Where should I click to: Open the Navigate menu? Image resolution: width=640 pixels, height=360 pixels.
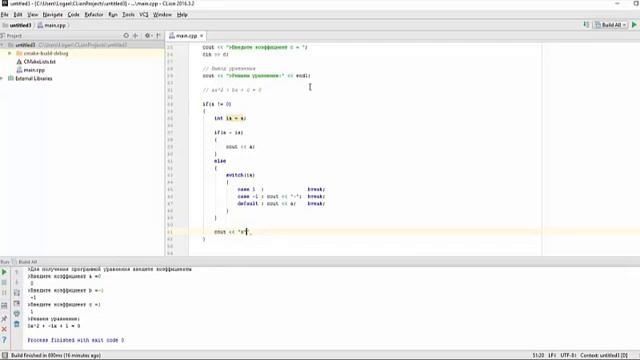click(53, 15)
